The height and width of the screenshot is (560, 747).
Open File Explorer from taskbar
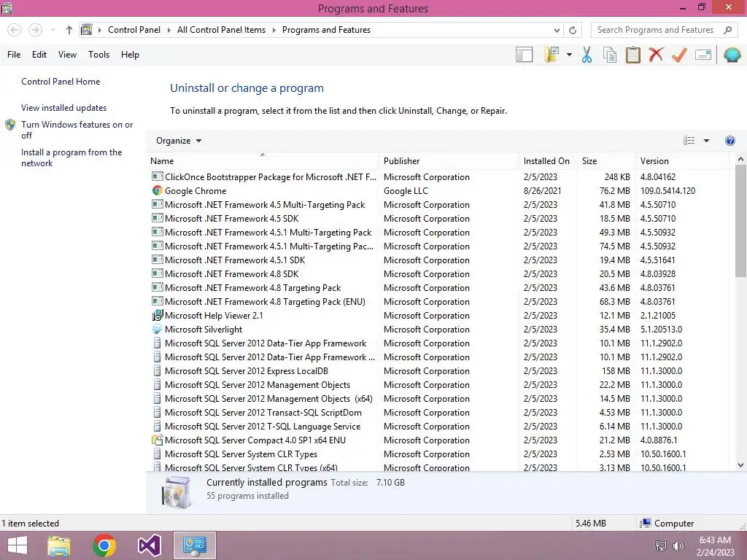pos(59,545)
